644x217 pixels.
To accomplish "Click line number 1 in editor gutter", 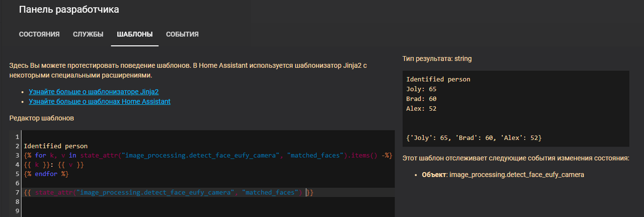I will 17,137.
